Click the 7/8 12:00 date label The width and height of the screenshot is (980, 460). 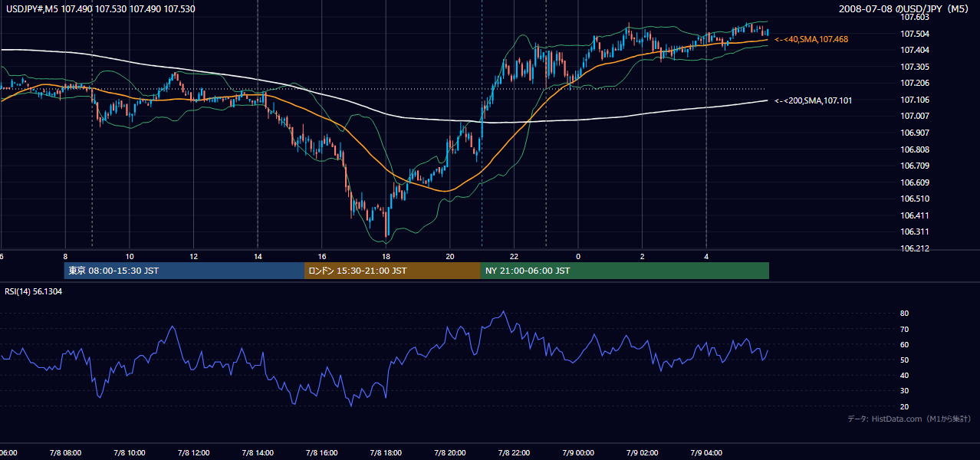coord(193,453)
